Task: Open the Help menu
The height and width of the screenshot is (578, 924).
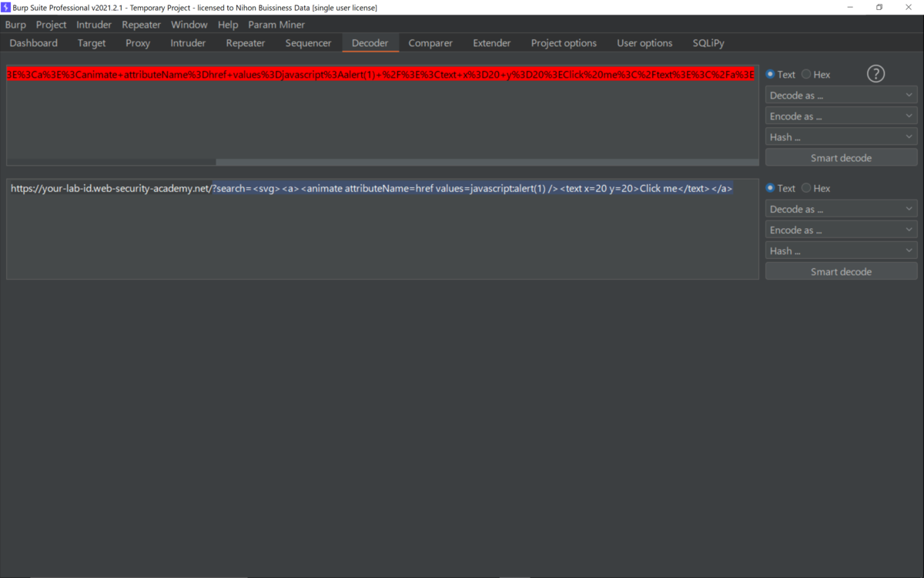Action: (228, 25)
